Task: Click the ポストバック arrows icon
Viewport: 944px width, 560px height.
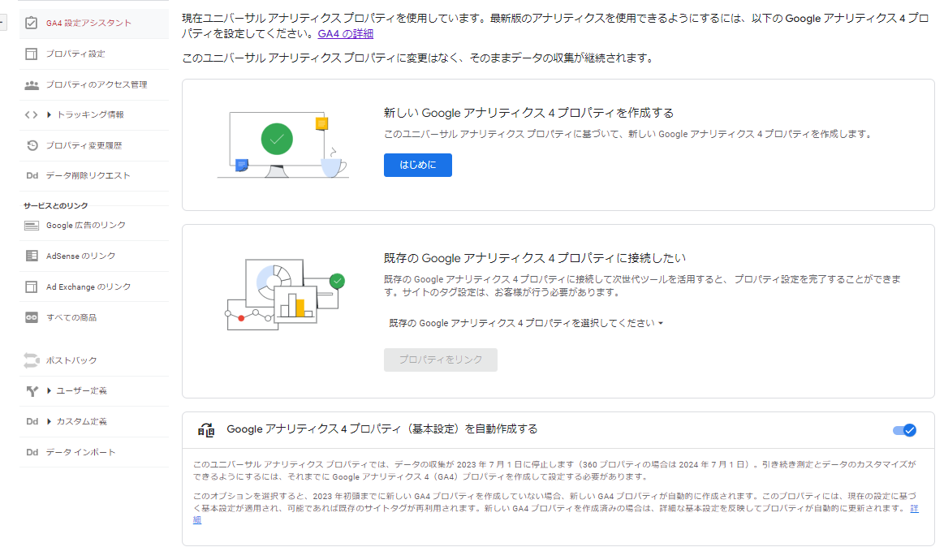Action: [x=32, y=360]
